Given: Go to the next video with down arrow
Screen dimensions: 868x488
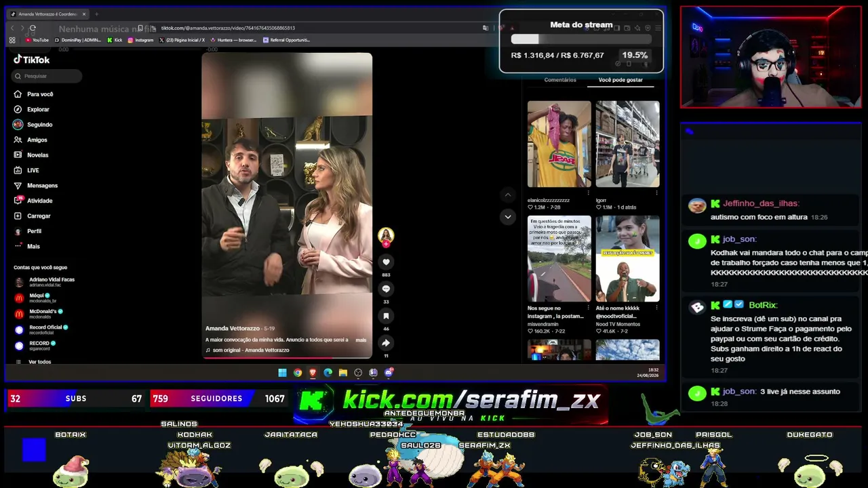Looking at the screenshot, I should click(x=507, y=217).
